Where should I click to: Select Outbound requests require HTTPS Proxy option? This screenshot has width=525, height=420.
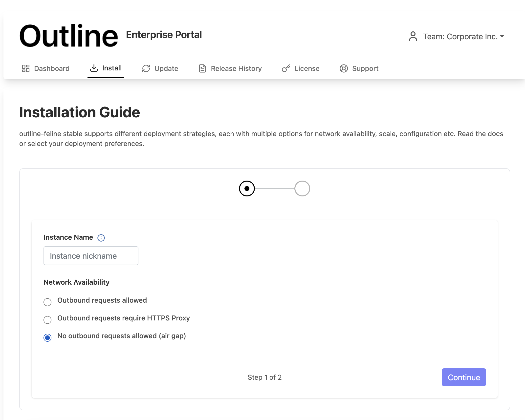coord(47,320)
